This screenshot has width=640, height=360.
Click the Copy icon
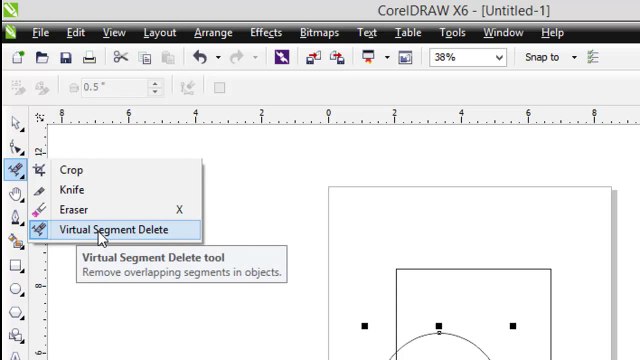coord(145,58)
